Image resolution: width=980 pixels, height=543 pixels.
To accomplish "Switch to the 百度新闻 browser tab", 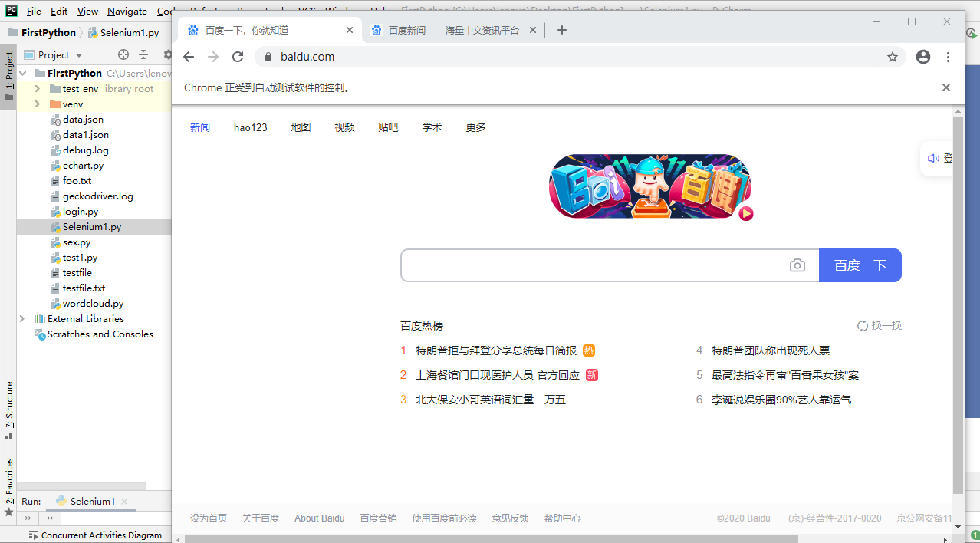I will click(451, 30).
